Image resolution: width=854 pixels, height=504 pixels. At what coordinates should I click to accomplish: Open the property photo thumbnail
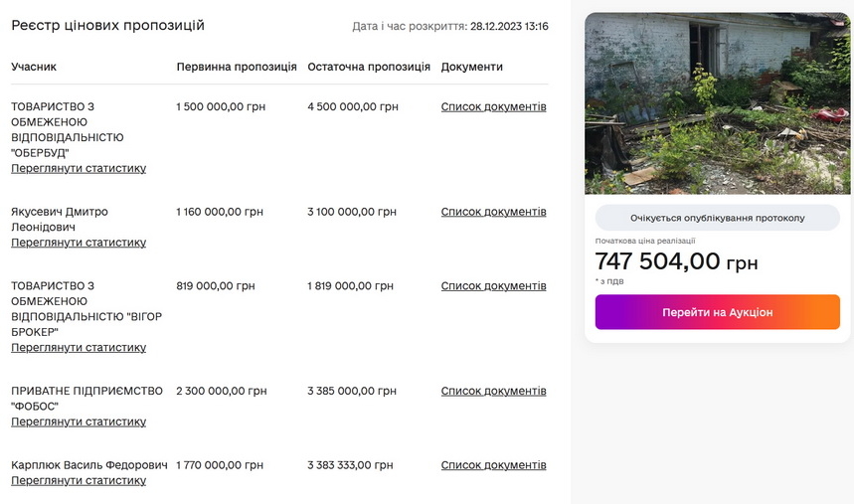pos(717,103)
